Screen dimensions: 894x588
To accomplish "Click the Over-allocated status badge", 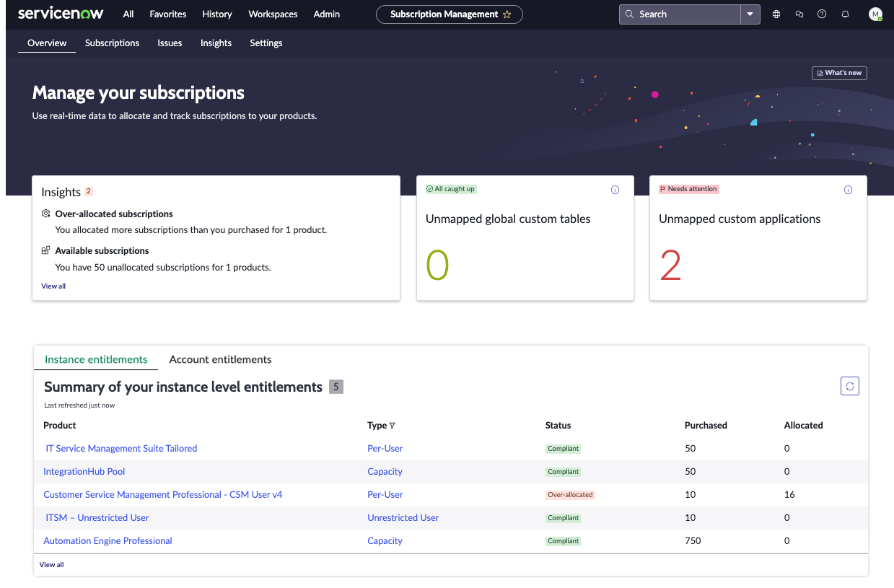I will tap(570, 495).
